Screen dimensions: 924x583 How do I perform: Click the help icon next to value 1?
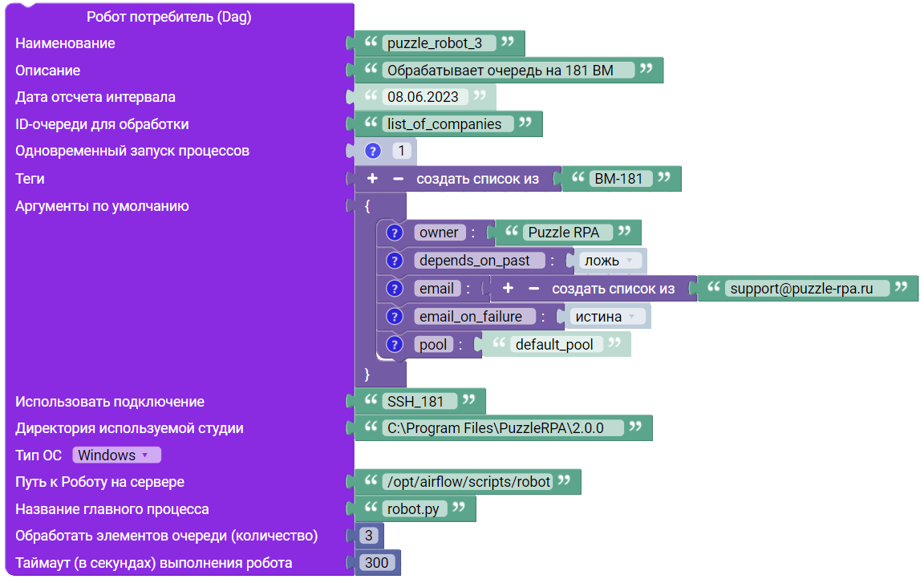[x=372, y=151]
